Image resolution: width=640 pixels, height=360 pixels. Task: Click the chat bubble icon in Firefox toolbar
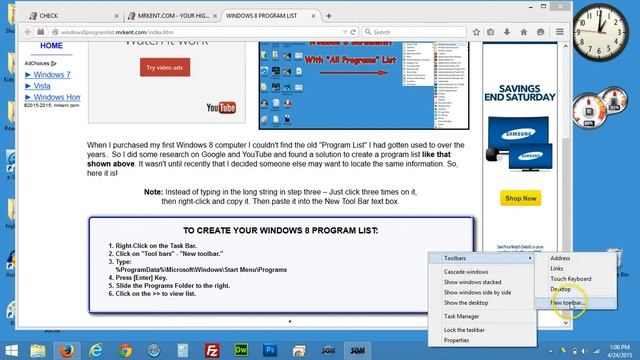click(540, 32)
